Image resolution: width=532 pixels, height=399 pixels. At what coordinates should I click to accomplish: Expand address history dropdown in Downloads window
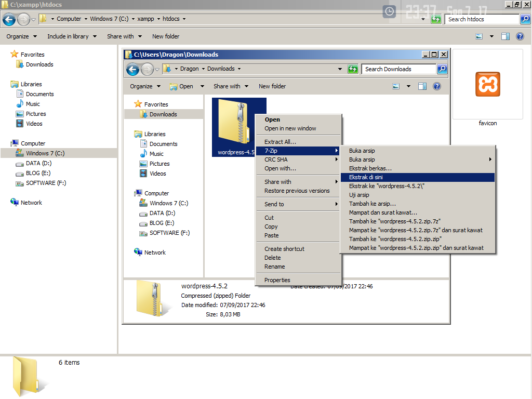pyautogui.click(x=340, y=69)
